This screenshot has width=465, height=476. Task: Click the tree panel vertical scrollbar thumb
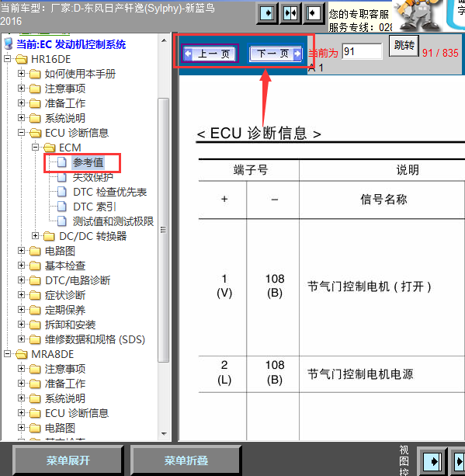pyautogui.click(x=164, y=230)
